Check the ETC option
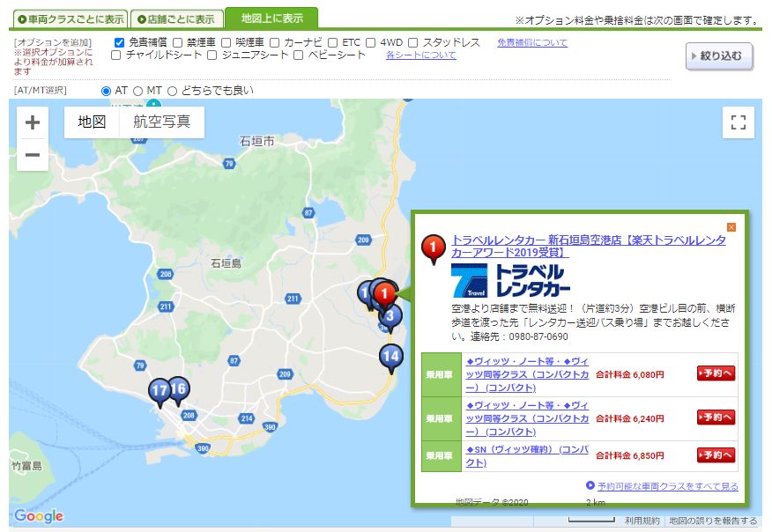772x532 pixels. coord(333,43)
